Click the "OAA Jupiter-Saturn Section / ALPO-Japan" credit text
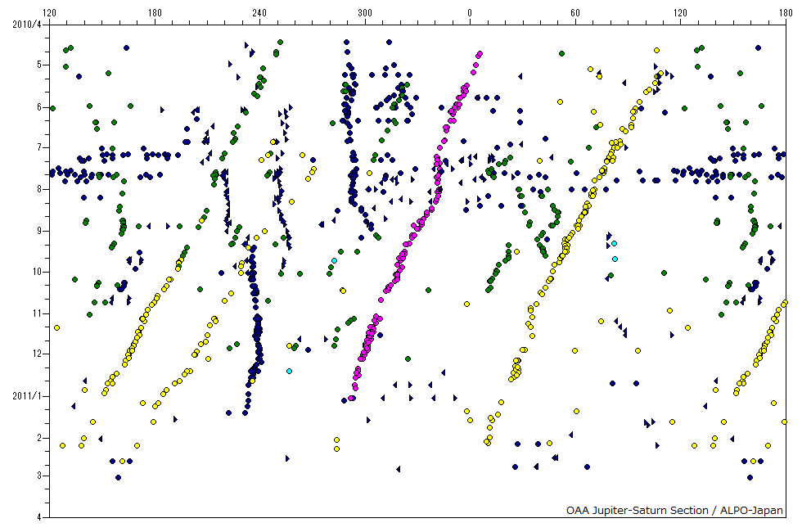This screenshot has height=532, width=802. tap(674, 510)
